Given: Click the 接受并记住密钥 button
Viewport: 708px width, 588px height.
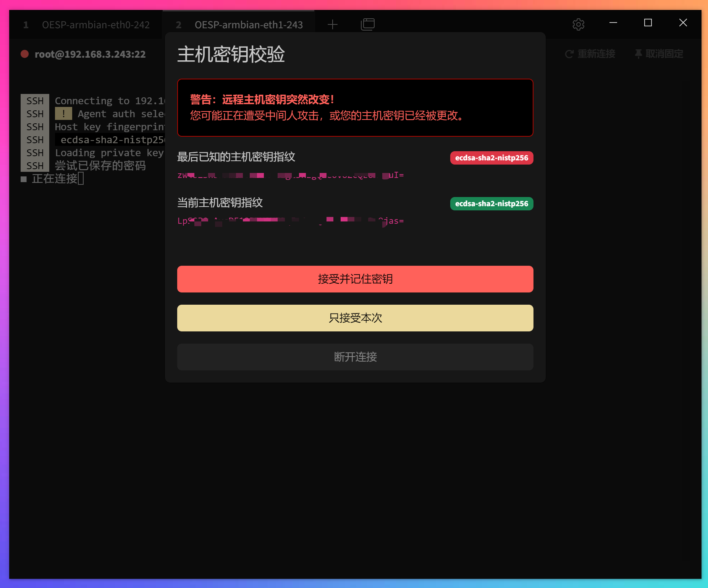Looking at the screenshot, I should click(355, 279).
